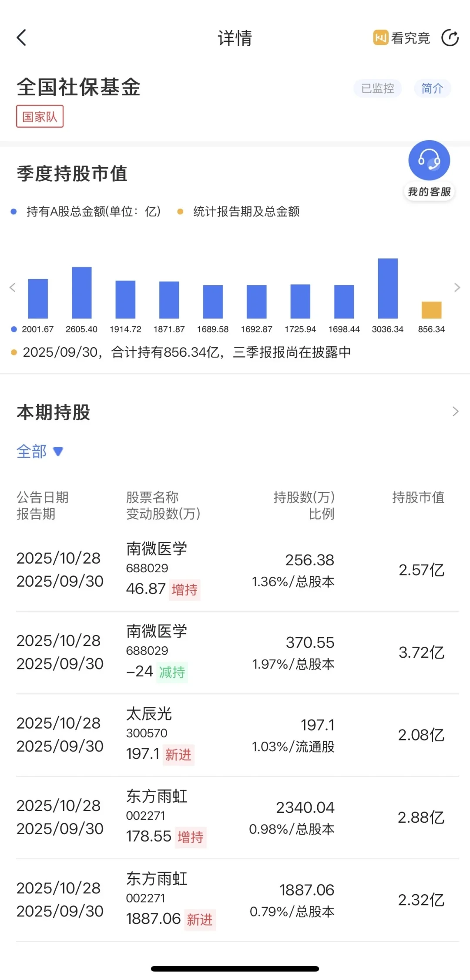Tap market value 2.88亿
The image size is (470, 980).
click(x=421, y=818)
